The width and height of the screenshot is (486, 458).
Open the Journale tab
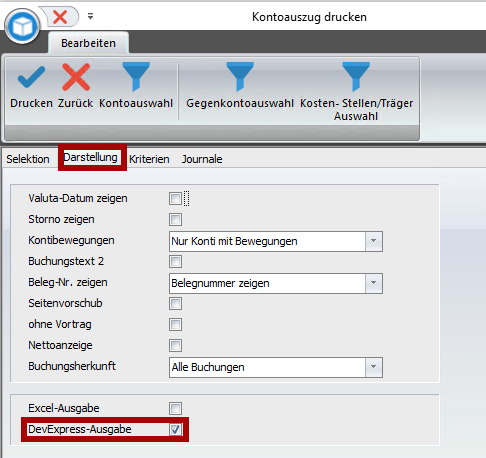202,159
